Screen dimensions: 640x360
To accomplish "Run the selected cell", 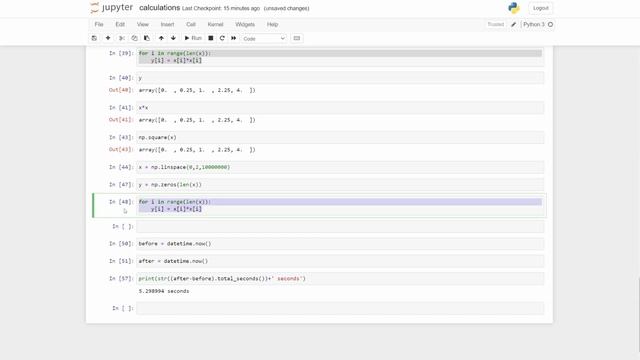I will click(x=193, y=38).
